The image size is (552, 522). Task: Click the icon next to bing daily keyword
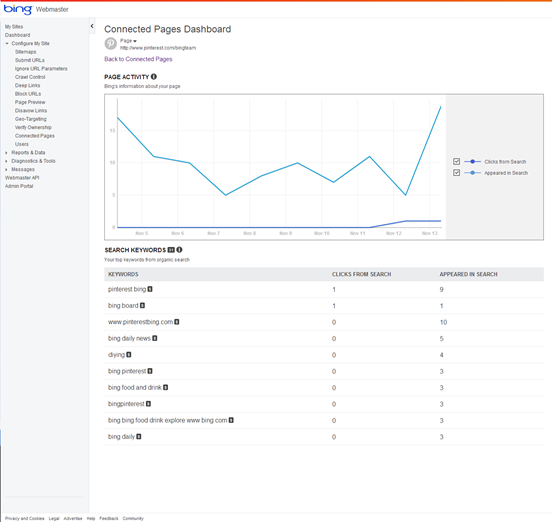point(139,436)
